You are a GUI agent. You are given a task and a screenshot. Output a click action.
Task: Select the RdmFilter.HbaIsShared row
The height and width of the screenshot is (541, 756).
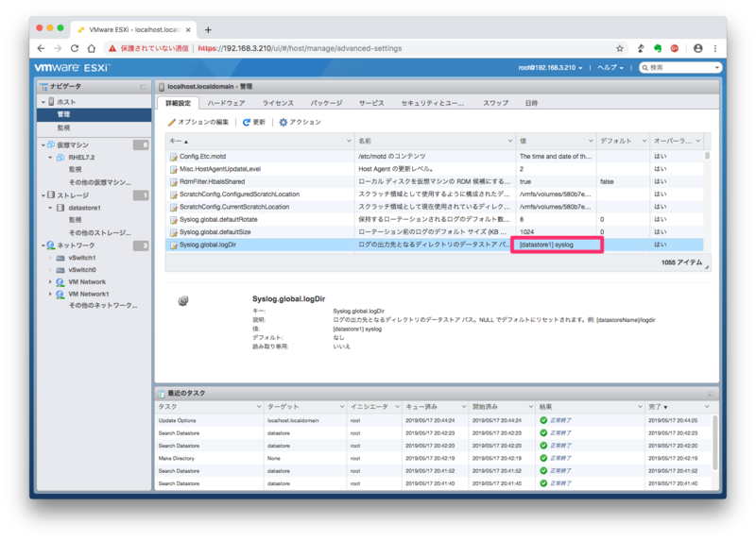(434, 181)
